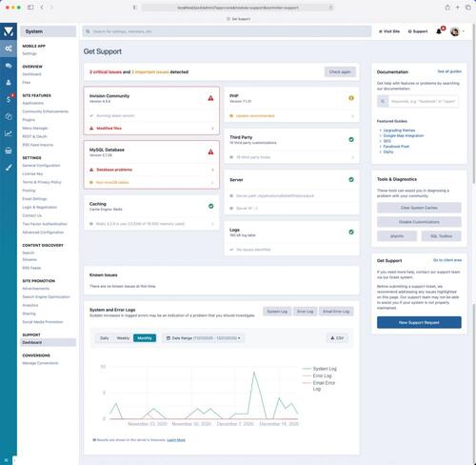Click the top settings search field

227,31
